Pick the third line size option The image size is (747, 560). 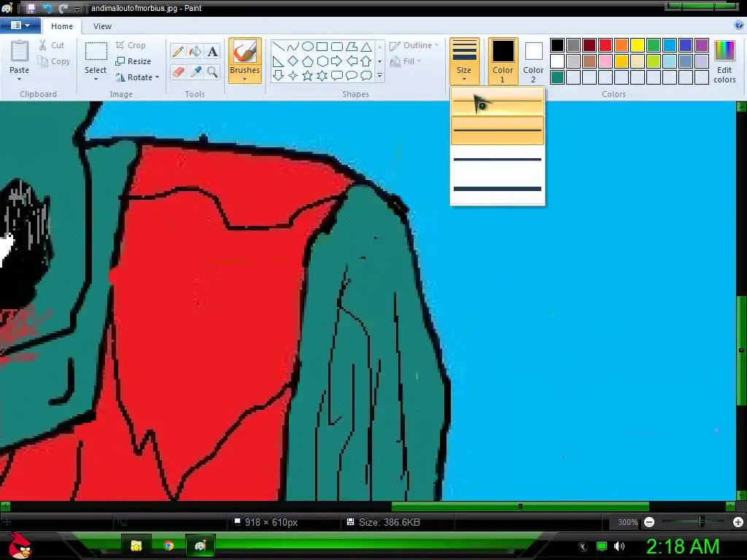pos(498,159)
